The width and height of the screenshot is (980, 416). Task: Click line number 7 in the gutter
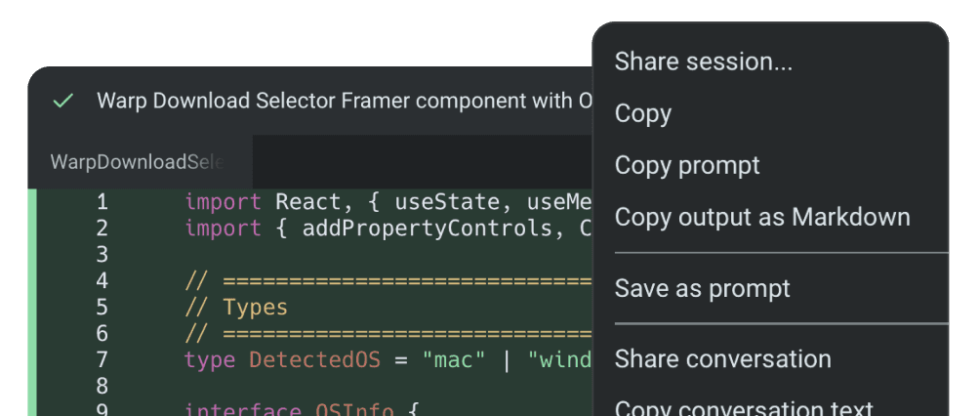point(102,359)
